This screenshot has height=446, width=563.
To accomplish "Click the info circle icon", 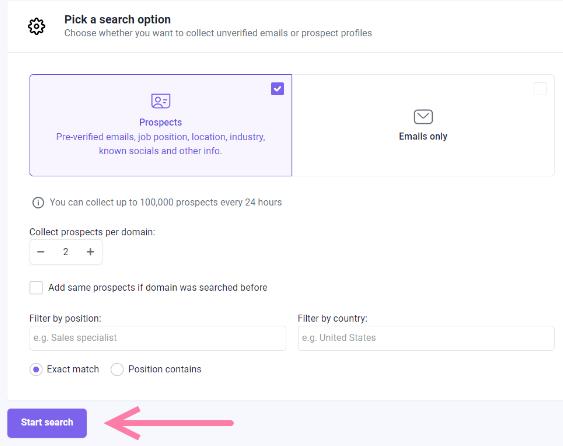I will point(38,203).
